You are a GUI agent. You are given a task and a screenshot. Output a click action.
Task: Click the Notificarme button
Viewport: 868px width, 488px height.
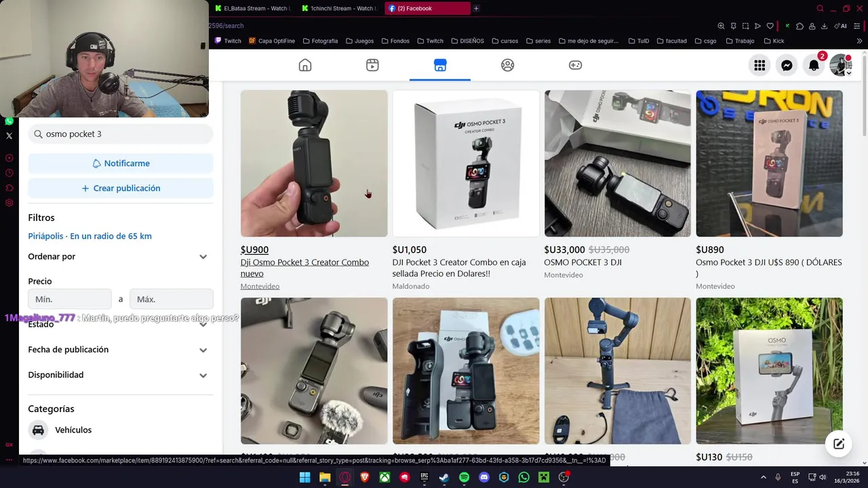[x=121, y=163]
